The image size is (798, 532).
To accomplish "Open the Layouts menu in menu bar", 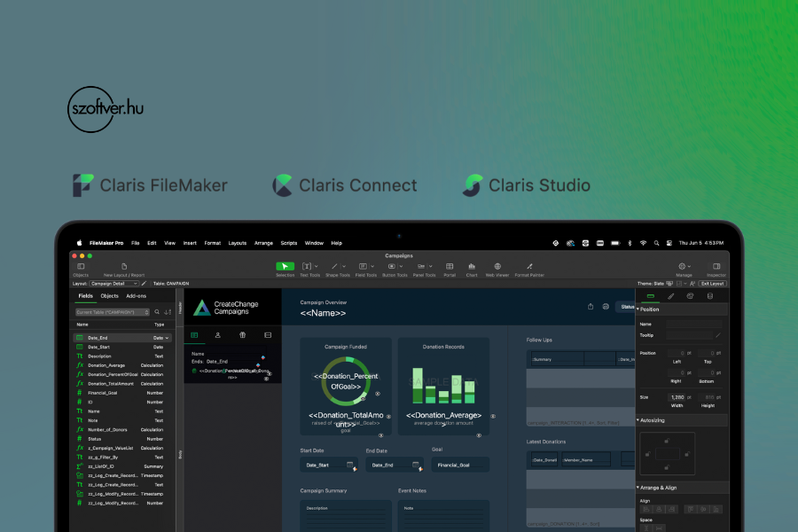I will 238,243.
